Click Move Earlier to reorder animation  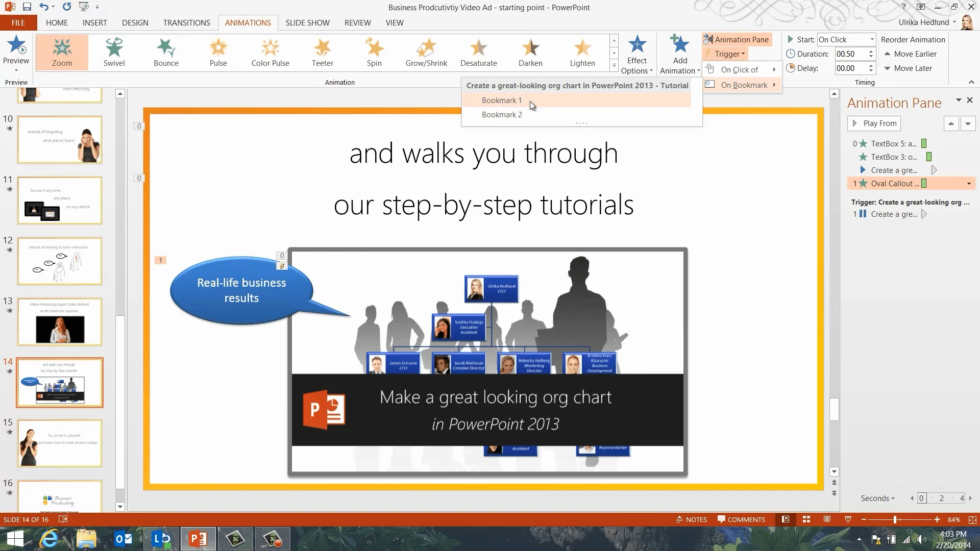point(910,54)
